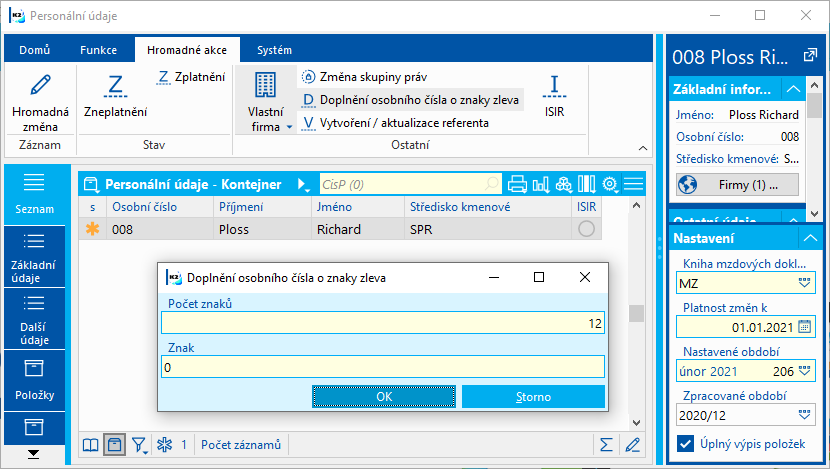
Task: Open chart icon in grid toolbar
Action: point(540,184)
